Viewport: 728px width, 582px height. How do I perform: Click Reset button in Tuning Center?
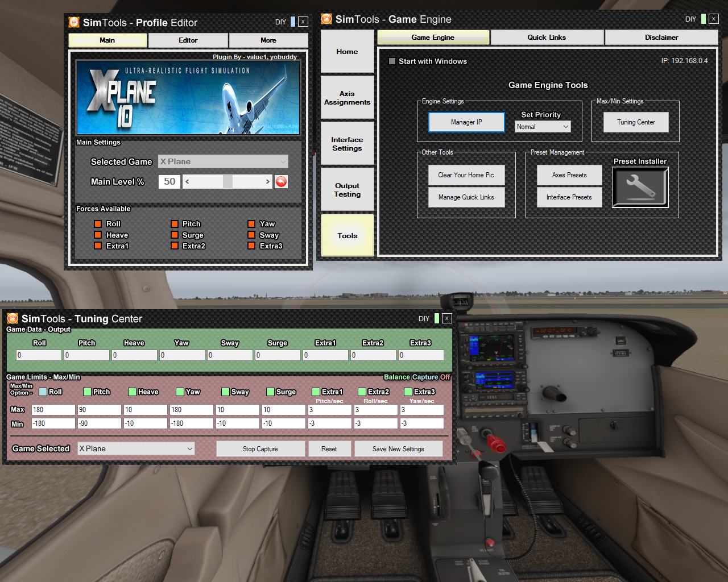click(329, 449)
